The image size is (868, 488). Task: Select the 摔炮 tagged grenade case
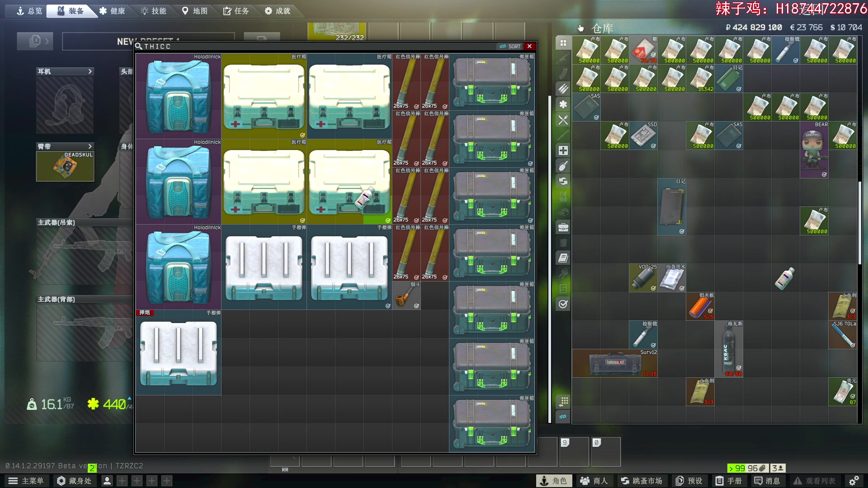[179, 352]
